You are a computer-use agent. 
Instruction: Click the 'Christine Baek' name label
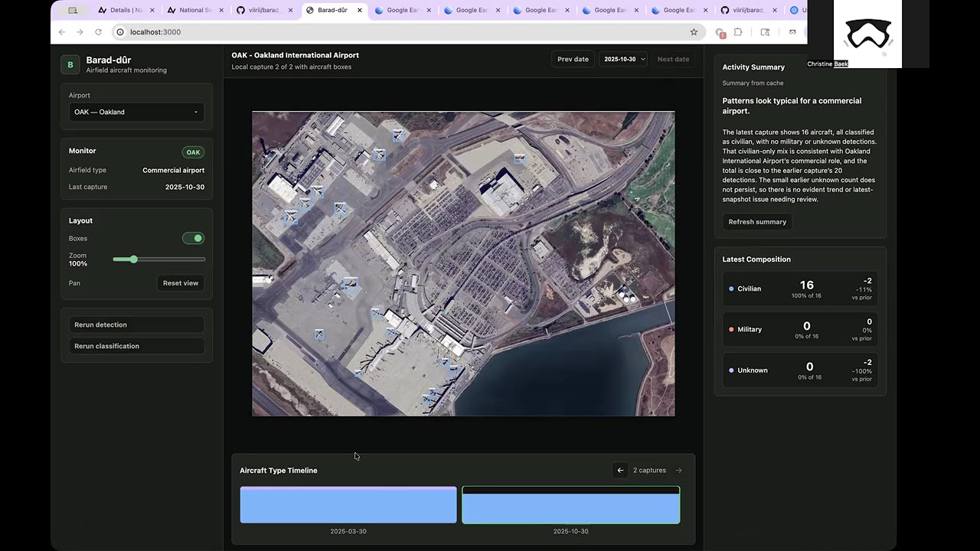coord(828,64)
